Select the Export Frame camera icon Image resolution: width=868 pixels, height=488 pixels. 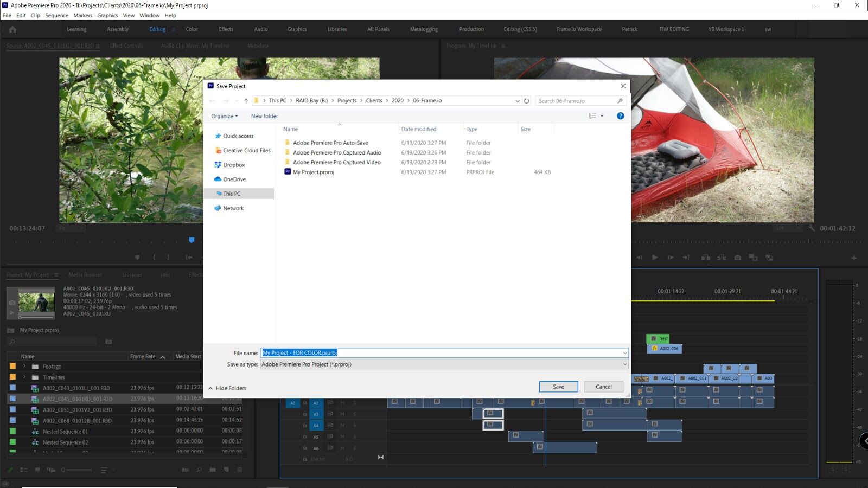738,257
